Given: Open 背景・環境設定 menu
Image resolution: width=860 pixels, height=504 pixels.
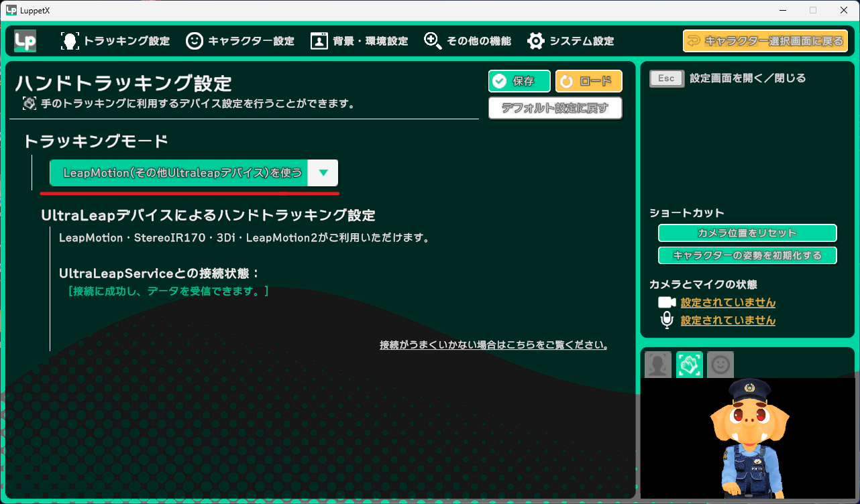Looking at the screenshot, I should tap(359, 41).
